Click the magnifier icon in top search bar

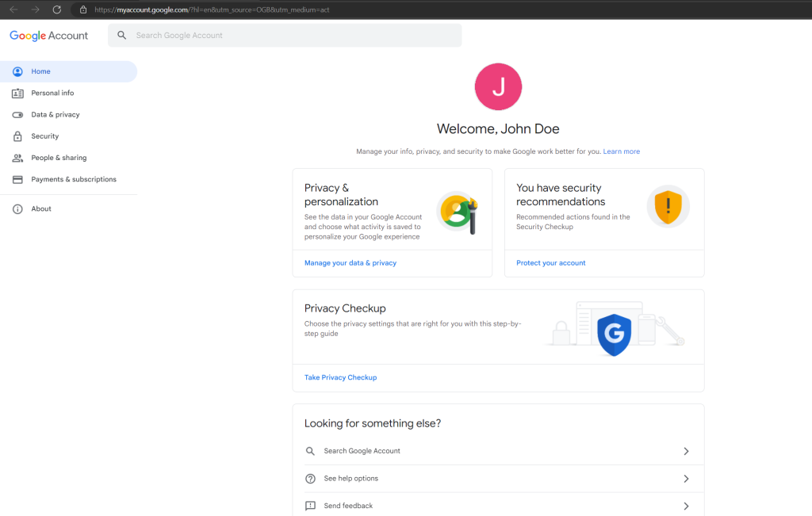(121, 35)
